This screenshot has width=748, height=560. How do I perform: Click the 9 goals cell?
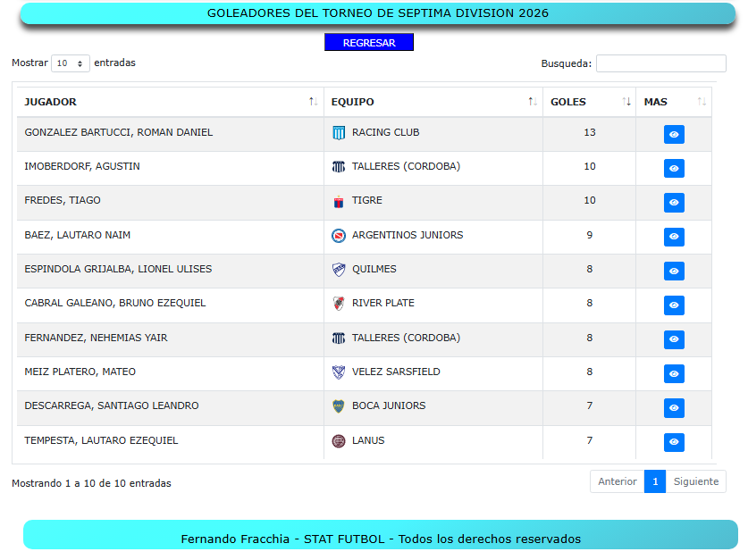tap(589, 235)
